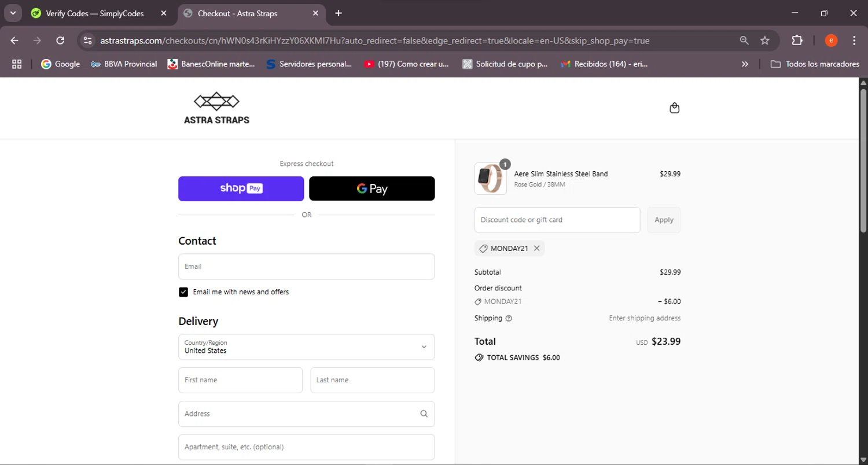This screenshot has width=868, height=465.
Task: Open the Google bookmark
Action: 60,64
